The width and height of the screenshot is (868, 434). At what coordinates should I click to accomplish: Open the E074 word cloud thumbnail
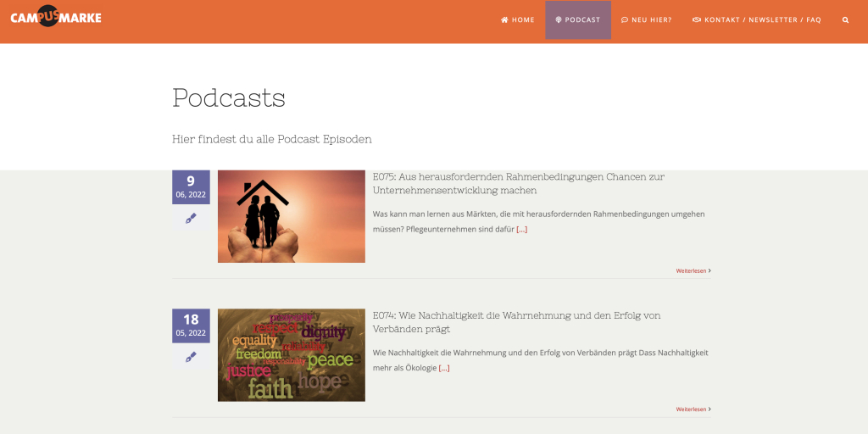point(291,354)
